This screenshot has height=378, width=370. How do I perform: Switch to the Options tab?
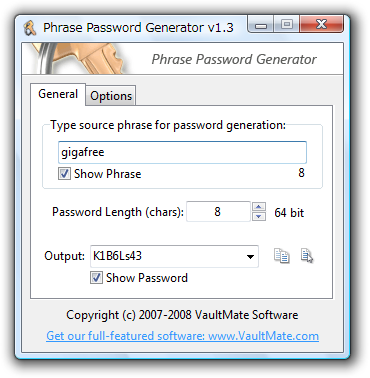[111, 96]
